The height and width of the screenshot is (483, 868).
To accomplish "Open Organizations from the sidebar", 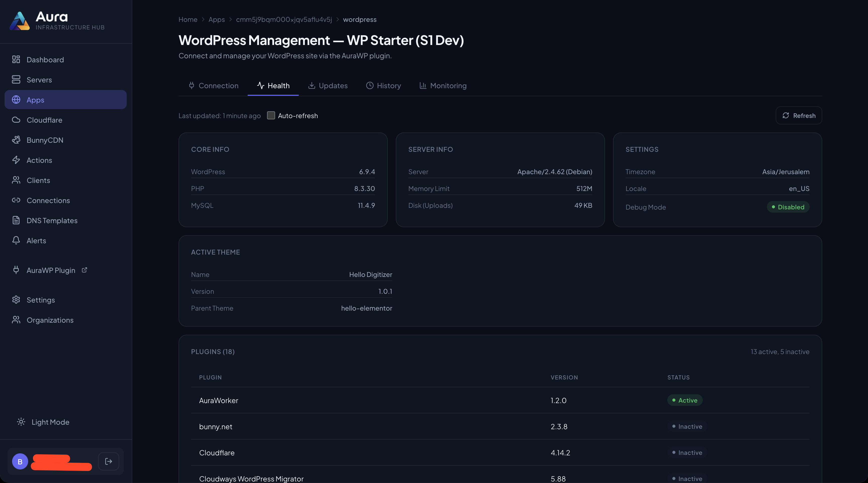I will (50, 320).
